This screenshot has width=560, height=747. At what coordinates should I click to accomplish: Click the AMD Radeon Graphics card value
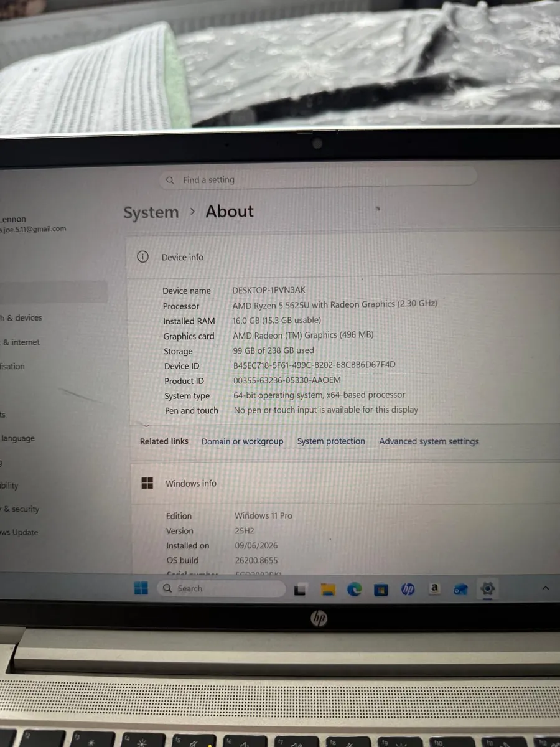click(x=303, y=335)
